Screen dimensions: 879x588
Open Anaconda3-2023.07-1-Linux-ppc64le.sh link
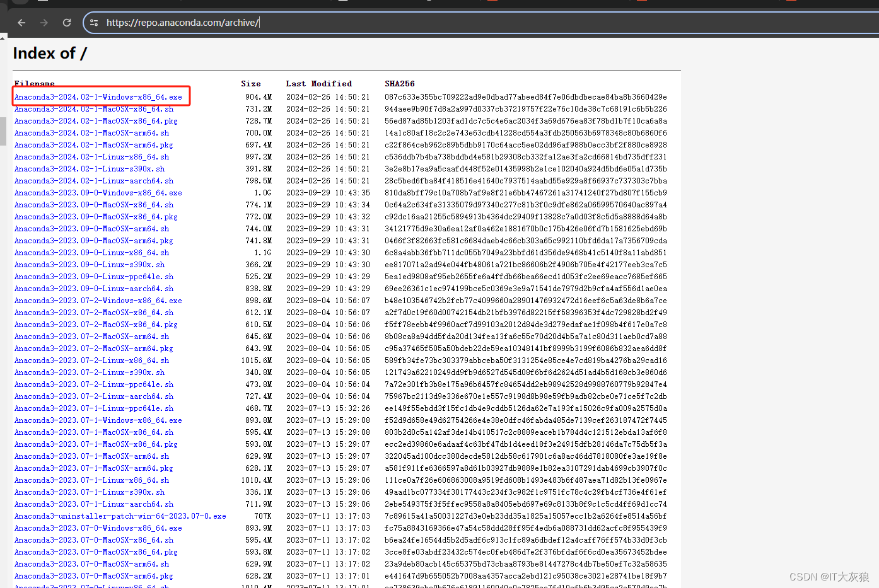pos(94,408)
